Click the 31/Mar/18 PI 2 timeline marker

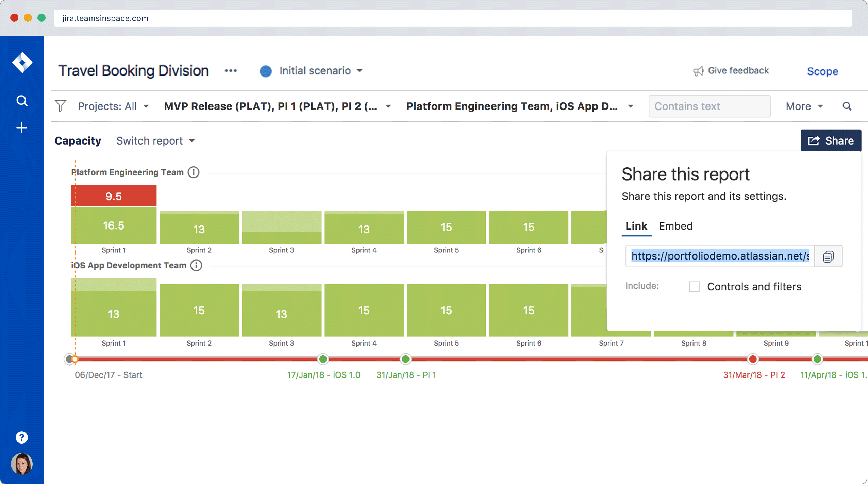(752, 359)
